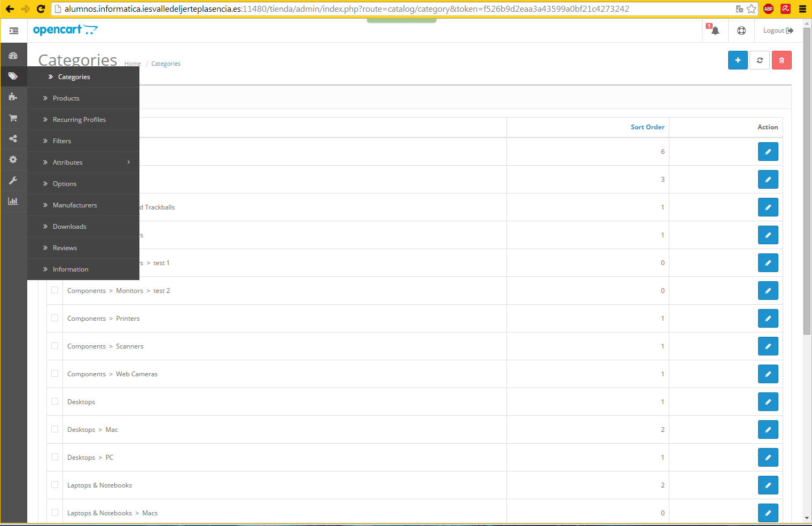Select the Desktops > PC row checkbox
Viewport: 812px width, 526px height.
click(x=55, y=457)
